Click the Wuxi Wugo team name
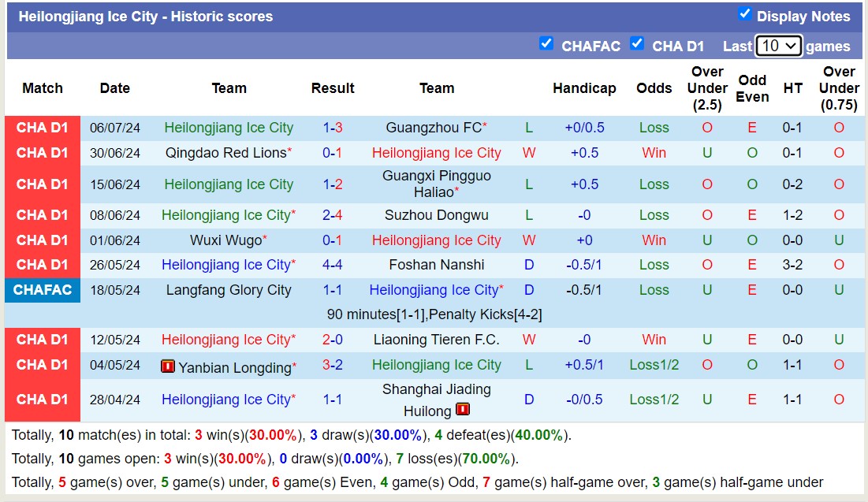868x502 pixels. 225,240
